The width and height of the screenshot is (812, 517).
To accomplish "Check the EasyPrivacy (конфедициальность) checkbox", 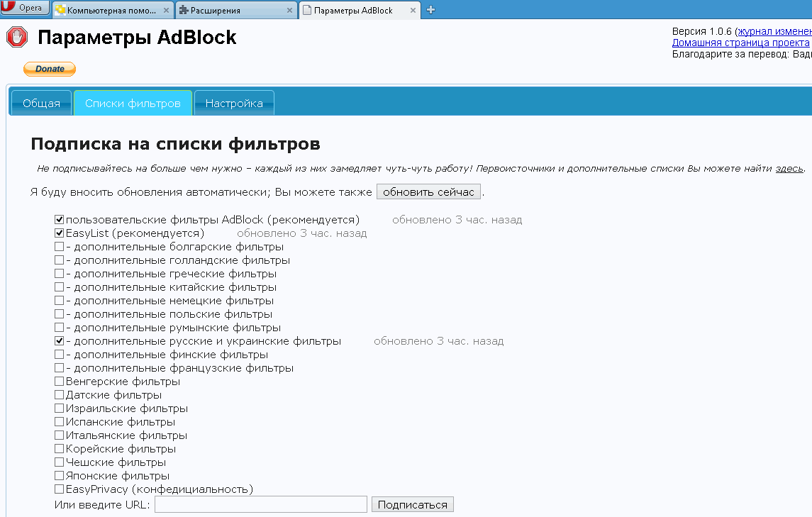I will pyautogui.click(x=60, y=489).
